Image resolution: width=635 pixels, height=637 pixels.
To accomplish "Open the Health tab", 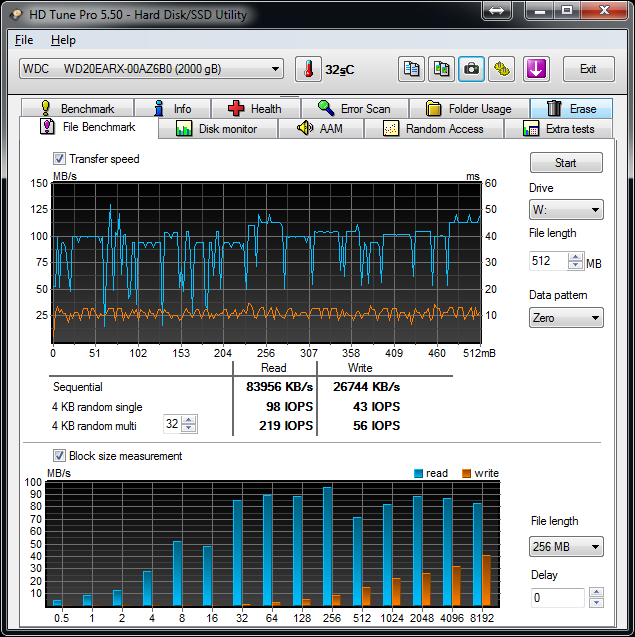I will point(254,109).
